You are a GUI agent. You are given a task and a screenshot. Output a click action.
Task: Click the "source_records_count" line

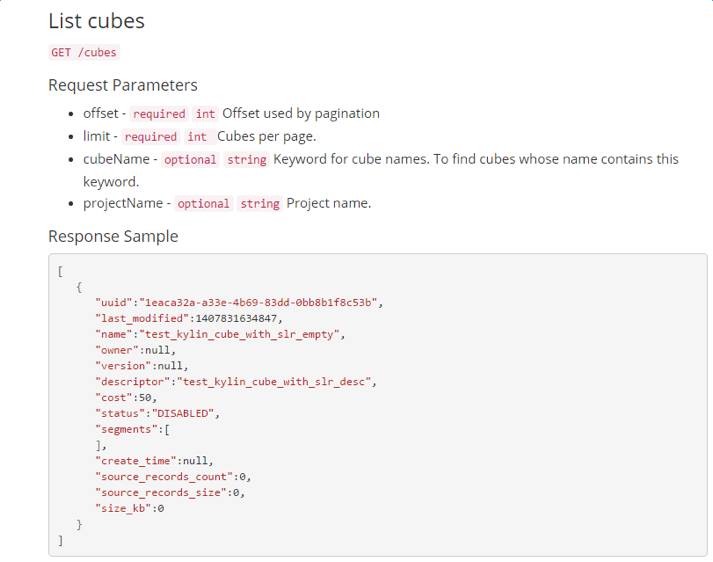point(173,477)
